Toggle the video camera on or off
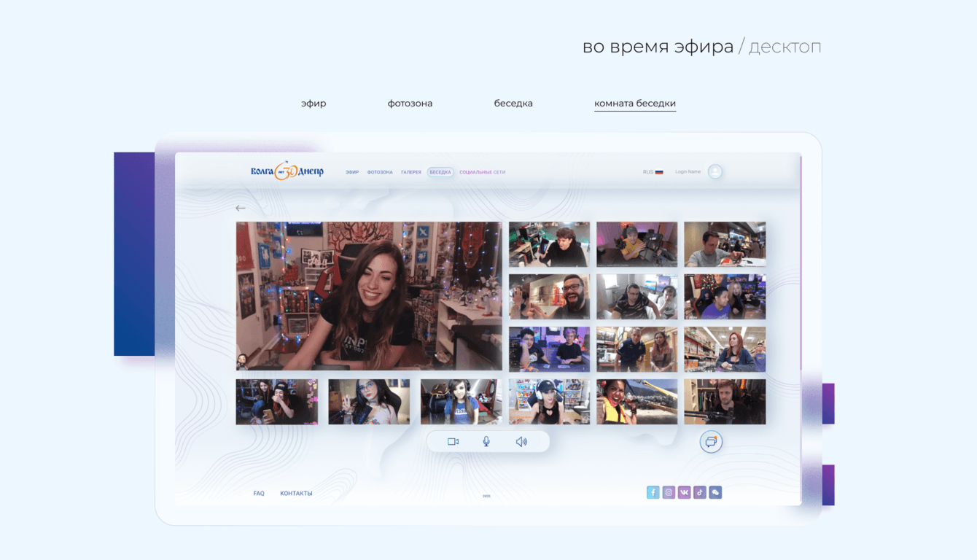 coord(453,442)
